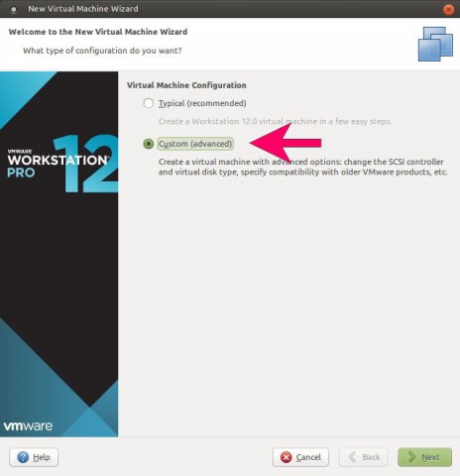The height and width of the screenshot is (476, 460).
Task: Click the stacked blue windows wizard icon
Action: [435, 44]
